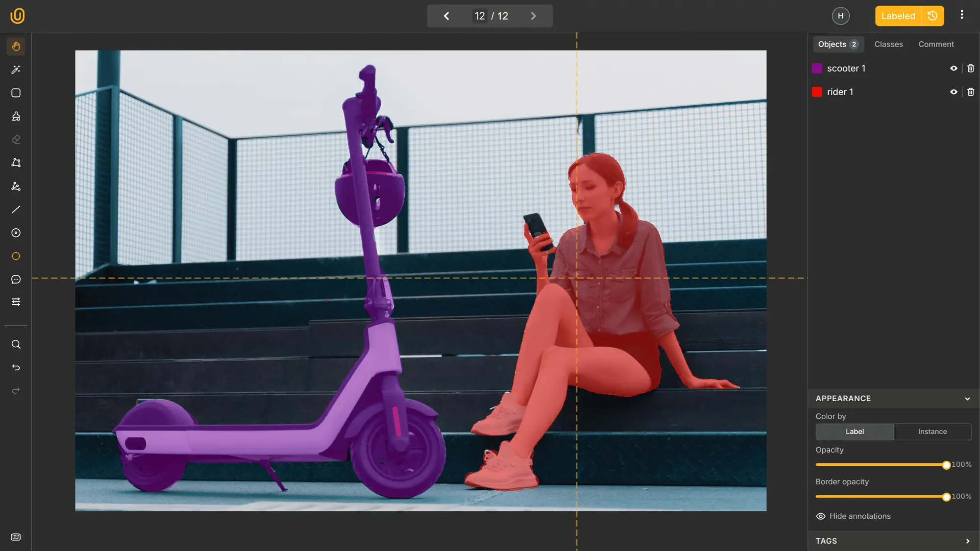Select the bounding box tool
This screenshot has height=551, width=980.
point(16,93)
